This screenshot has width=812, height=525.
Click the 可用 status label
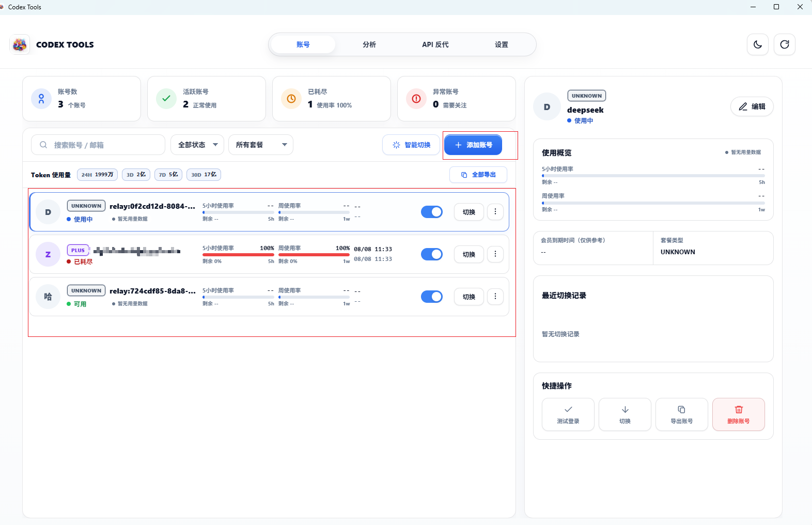pos(76,304)
